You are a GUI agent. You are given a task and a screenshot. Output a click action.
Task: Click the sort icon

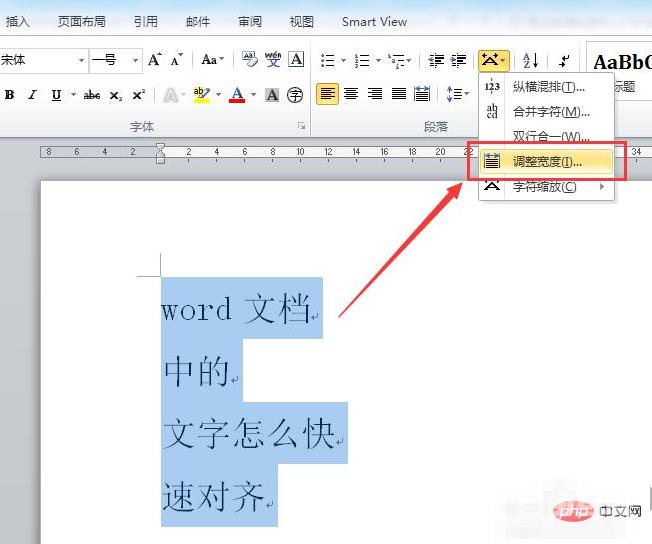pos(530,61)
